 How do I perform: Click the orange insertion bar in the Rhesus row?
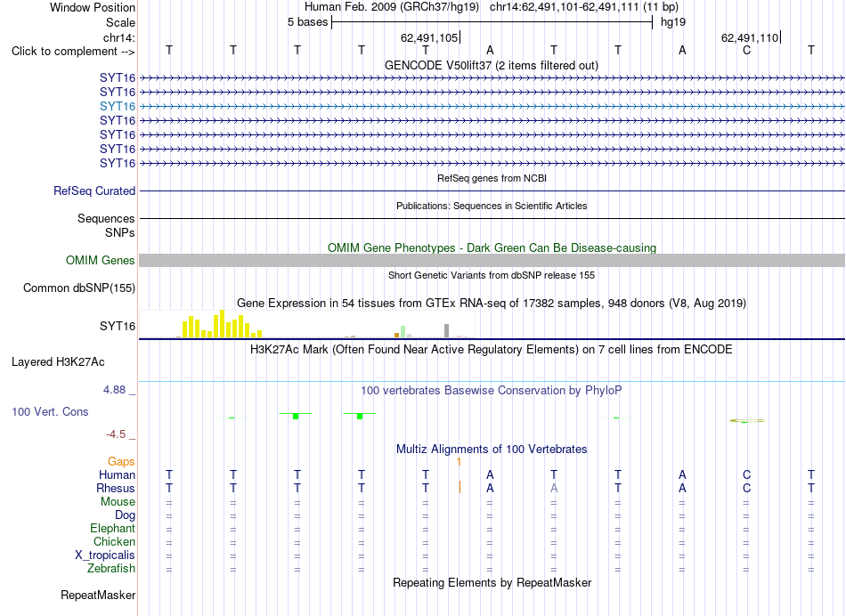[460, 487]
